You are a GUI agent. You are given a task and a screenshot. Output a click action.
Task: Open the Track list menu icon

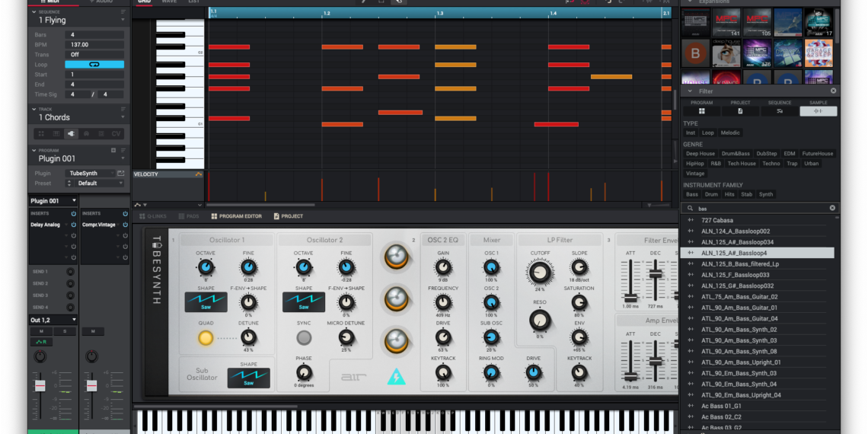123,109
